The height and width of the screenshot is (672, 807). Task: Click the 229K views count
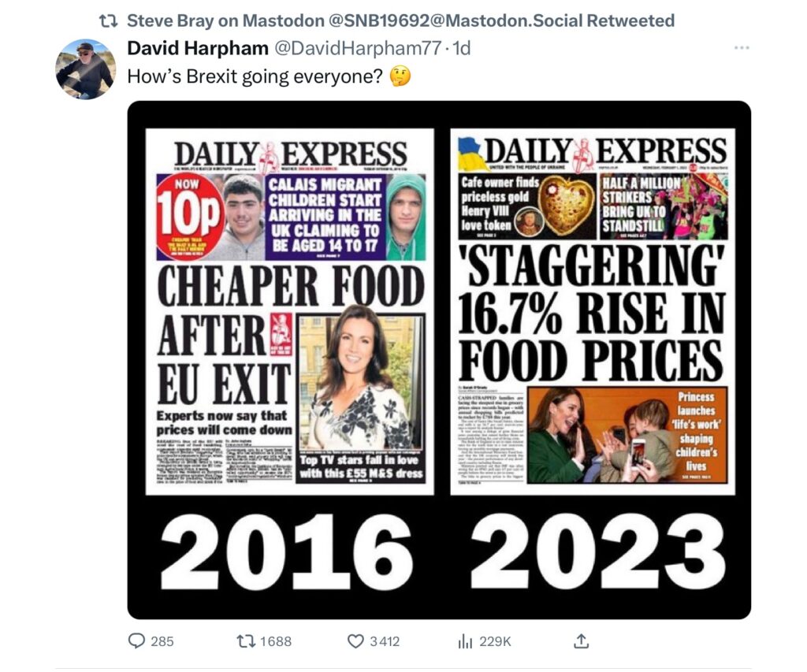(x=495, y=641)
